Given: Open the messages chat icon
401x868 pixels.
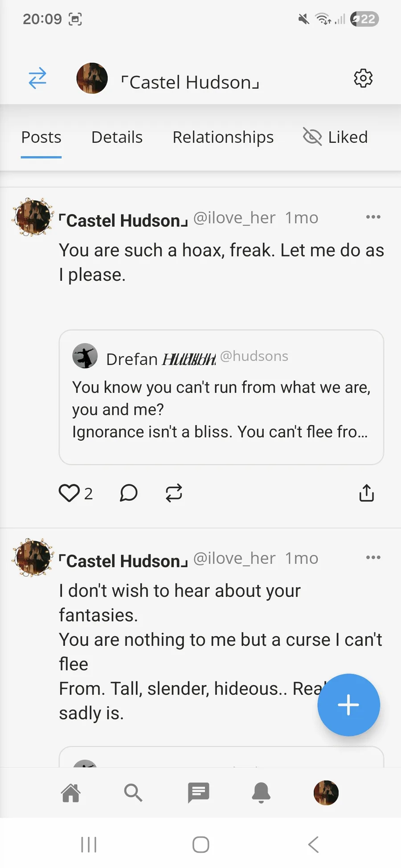Looking at the screenshot, I should 198,793.
